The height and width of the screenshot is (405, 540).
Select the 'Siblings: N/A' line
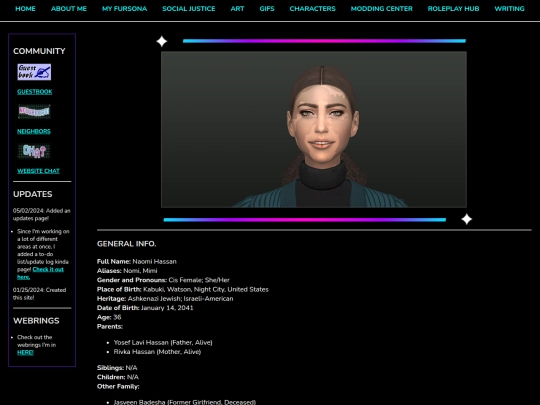(117, 367)
